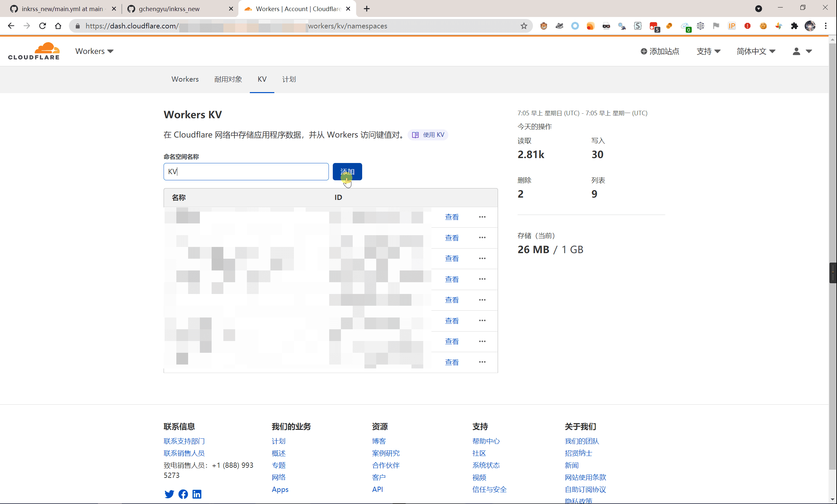Expand the 支持 support dropdown

(708, 51)
